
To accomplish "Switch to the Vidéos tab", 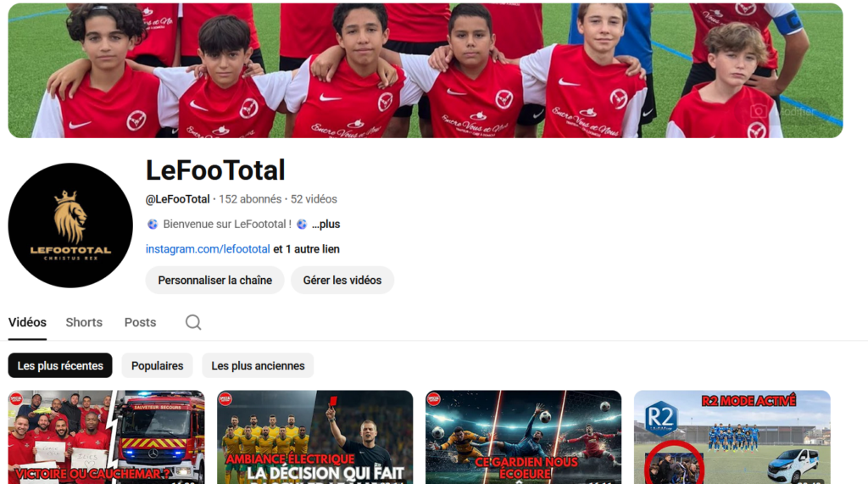I will coord(27,322).
